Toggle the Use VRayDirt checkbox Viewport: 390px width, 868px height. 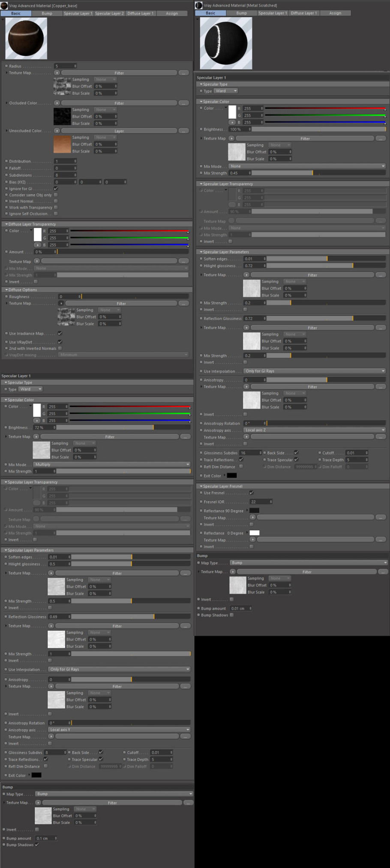pos(60,342)
